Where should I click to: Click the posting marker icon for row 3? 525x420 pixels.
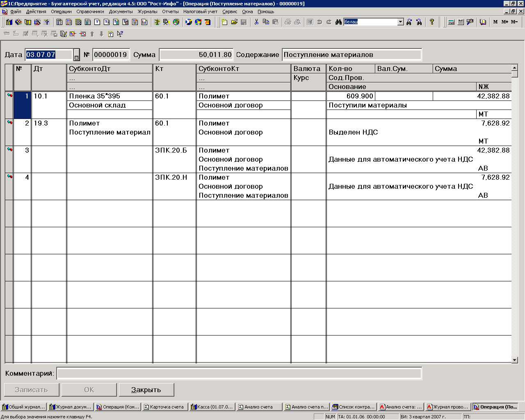9,150
